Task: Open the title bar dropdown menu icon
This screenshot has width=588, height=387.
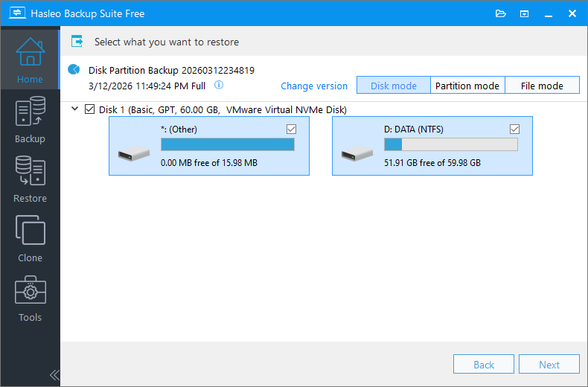Action: coord(524,14)
